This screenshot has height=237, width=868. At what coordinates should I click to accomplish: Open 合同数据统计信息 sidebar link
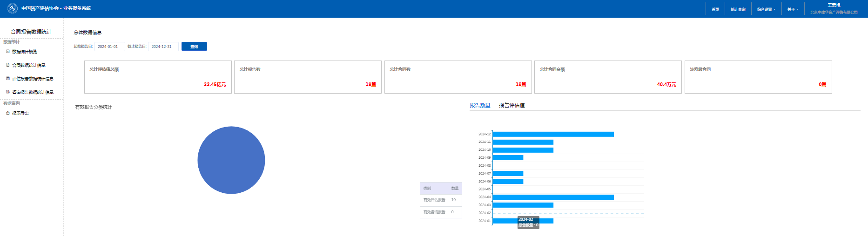coord(28,65)
